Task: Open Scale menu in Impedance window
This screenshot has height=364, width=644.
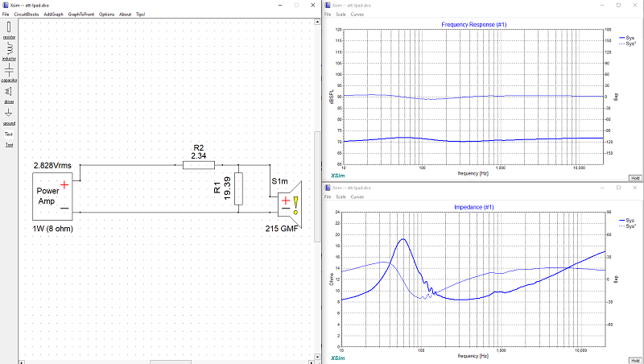Action: coord(341,196)
